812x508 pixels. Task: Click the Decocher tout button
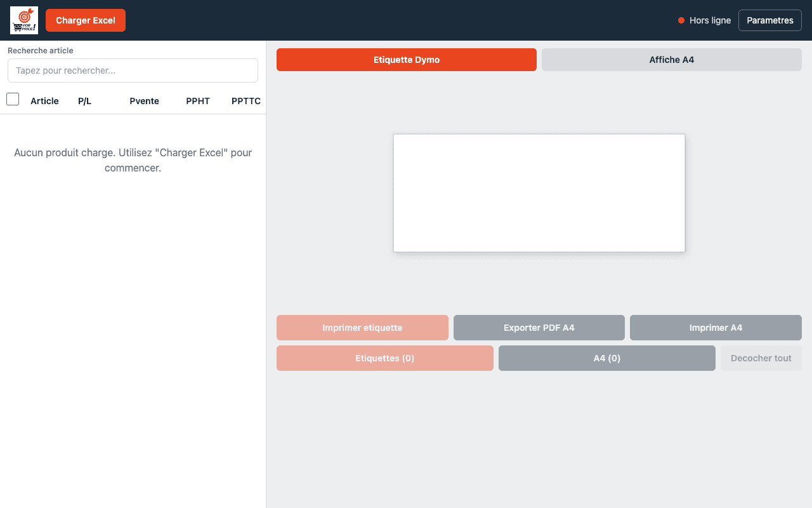761,358
